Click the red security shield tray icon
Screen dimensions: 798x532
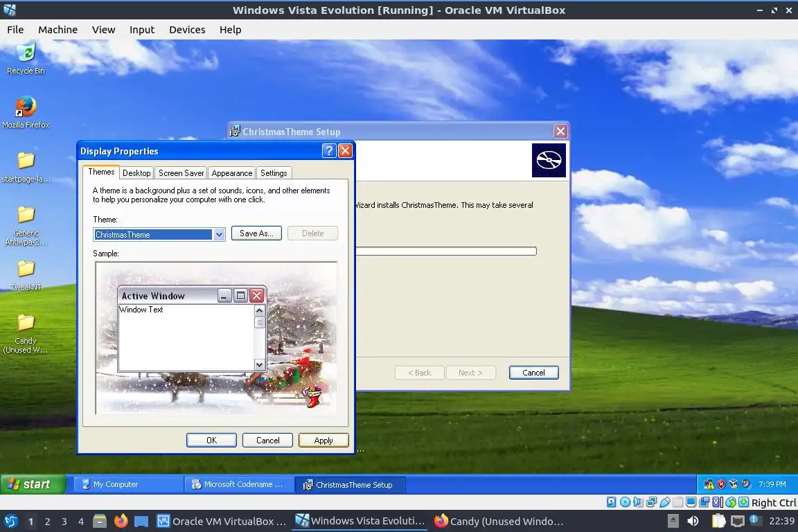pos(720,484)
